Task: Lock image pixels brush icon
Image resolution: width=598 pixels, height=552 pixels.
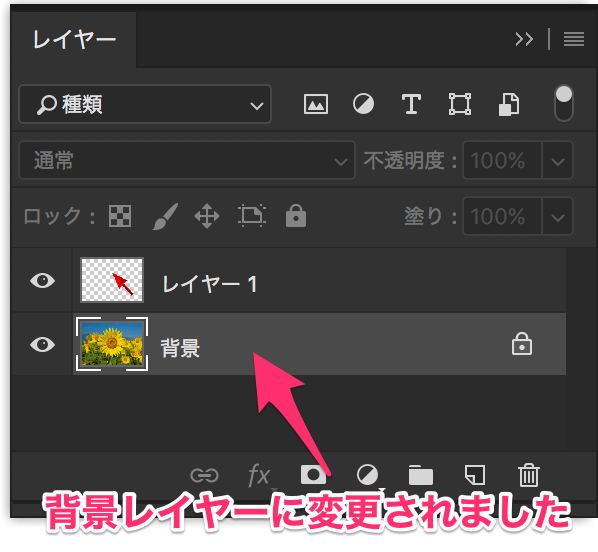Action: [x=165, y=216]
